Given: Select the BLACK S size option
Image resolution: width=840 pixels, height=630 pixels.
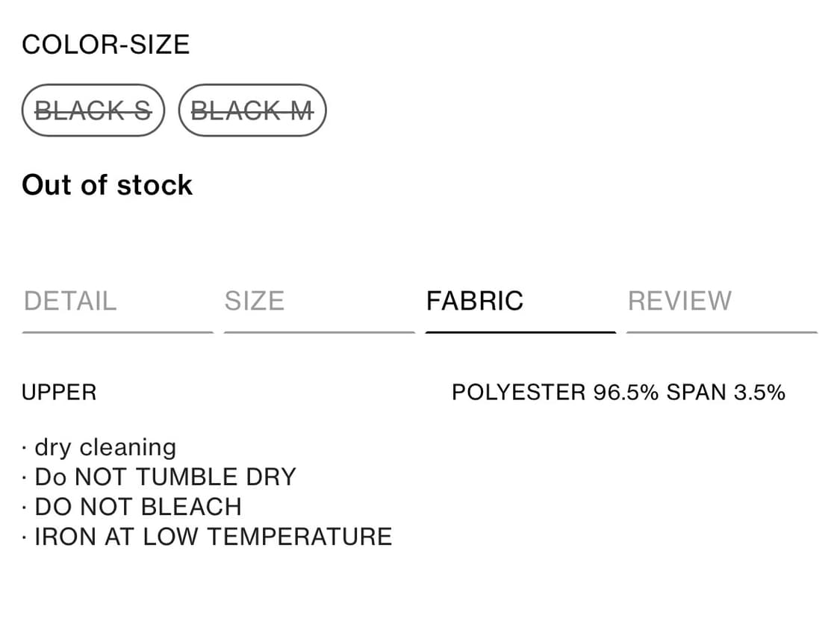Looking at the screenshot, I should tap(93, 110).
